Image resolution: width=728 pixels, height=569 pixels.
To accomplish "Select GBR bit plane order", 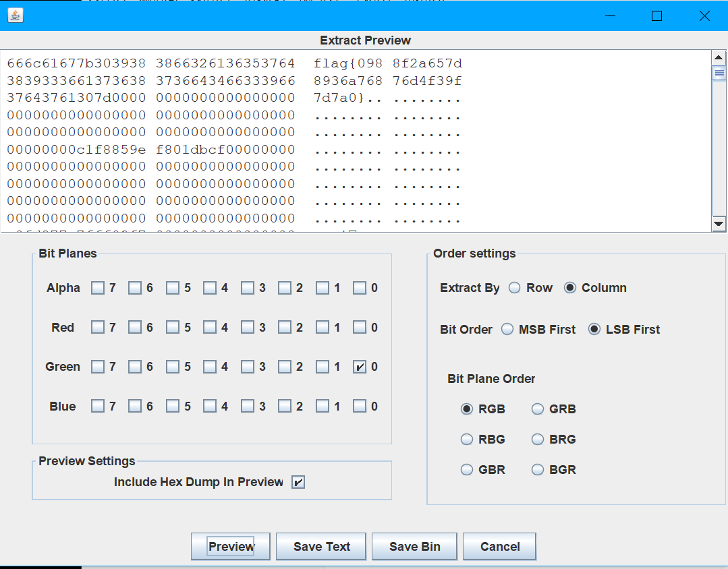I will pyautogui.click(x=467, y=470).
